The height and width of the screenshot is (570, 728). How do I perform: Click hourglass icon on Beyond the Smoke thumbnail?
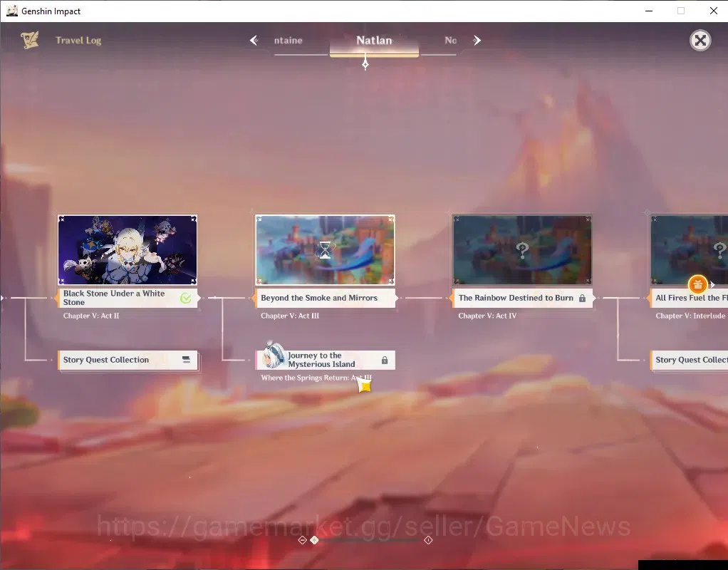325,250
